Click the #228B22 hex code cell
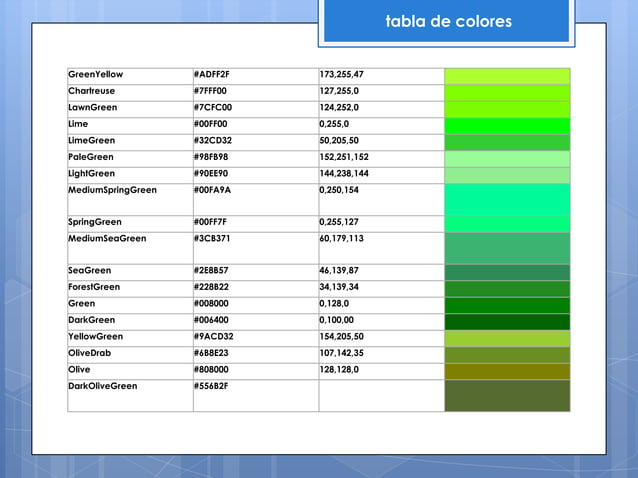 point(255,287)
